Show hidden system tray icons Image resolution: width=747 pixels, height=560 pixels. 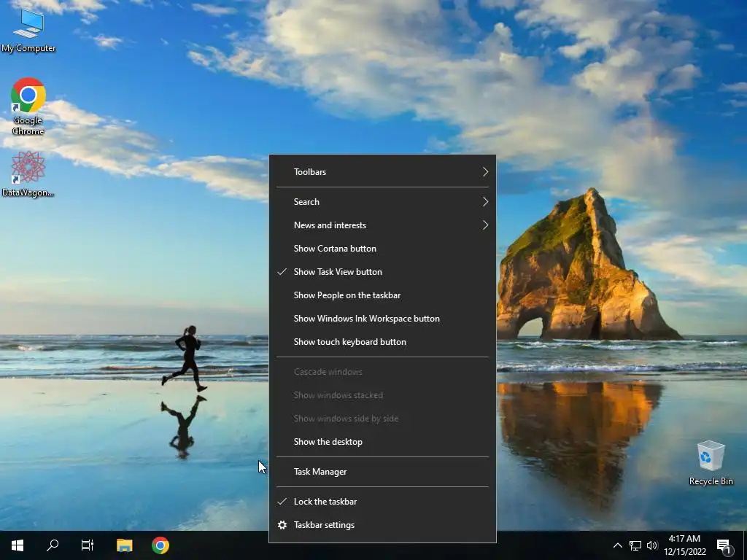(617, 545)
